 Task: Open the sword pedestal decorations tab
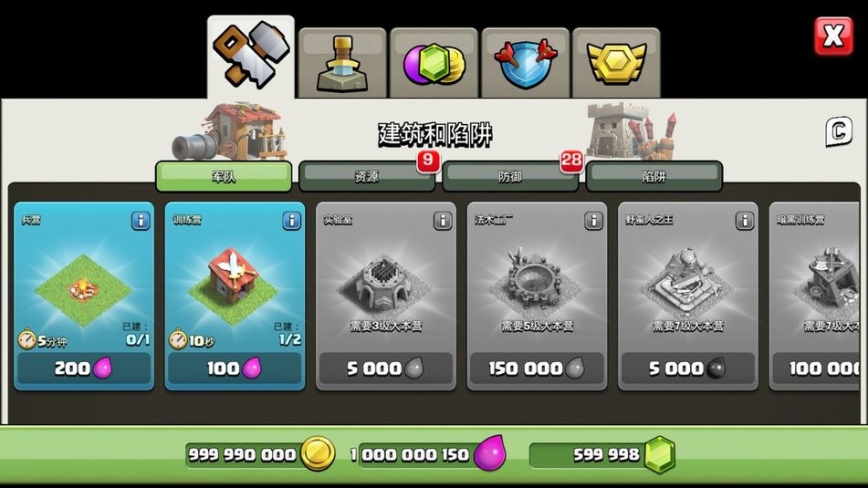pyautogui.click(x=342, y=63)
